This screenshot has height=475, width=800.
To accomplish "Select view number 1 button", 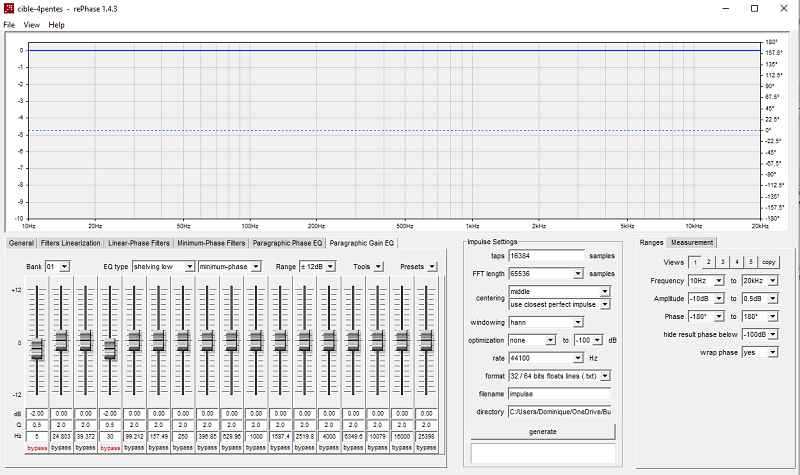I will pos(694,262).
